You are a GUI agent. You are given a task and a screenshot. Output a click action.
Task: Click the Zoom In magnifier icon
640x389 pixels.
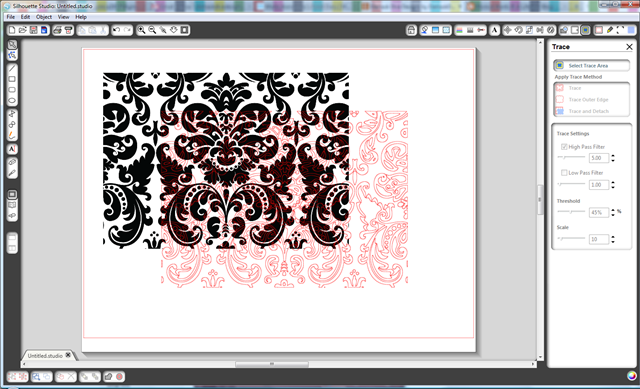[x=141, y=30]
